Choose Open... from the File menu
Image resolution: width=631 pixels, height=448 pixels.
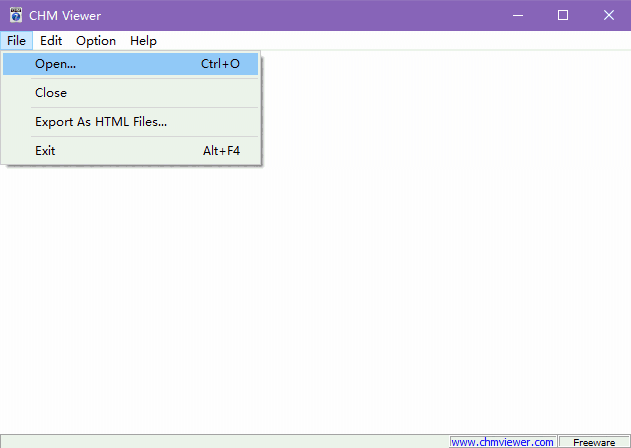[130, 64]
